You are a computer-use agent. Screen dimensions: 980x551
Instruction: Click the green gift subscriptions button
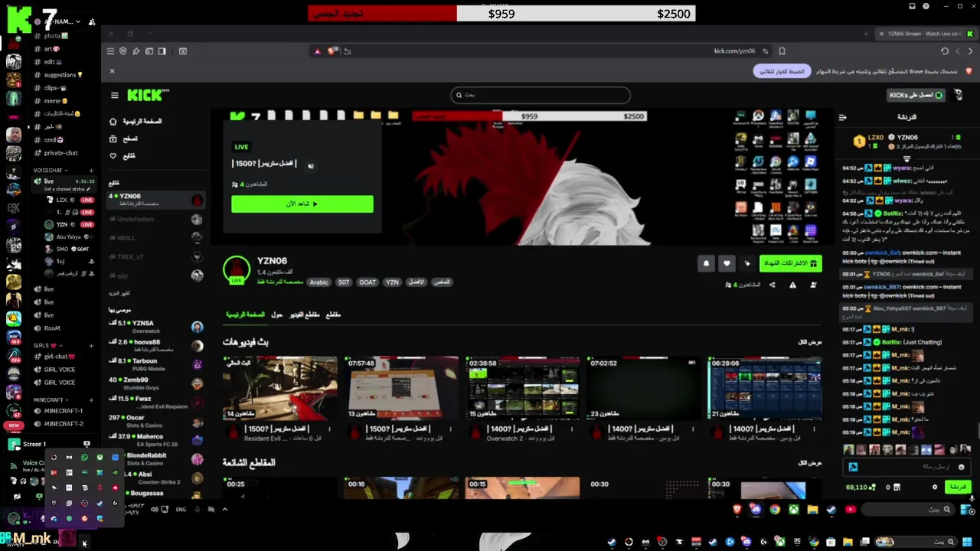[790, 263]
